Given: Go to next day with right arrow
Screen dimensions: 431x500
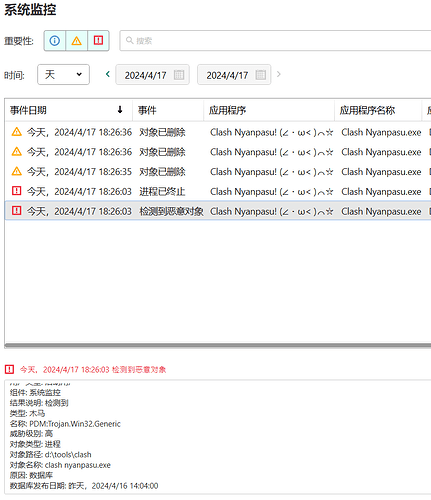Looking at the screenshot, I should pyautogui.click(x=279, y=74).
